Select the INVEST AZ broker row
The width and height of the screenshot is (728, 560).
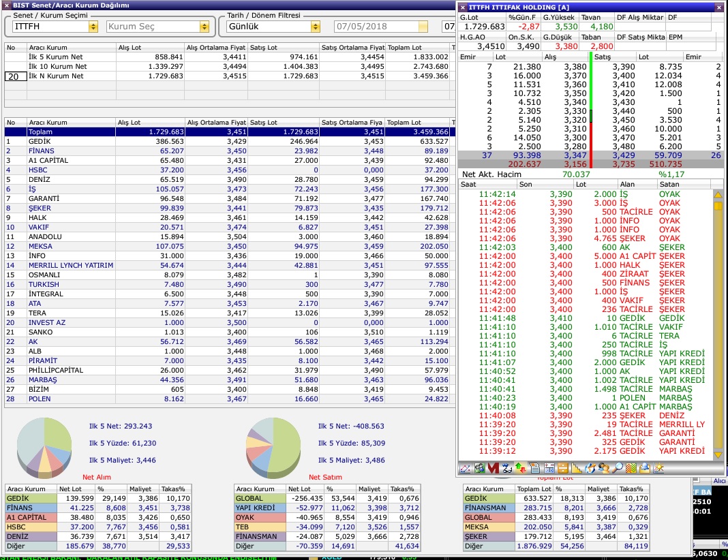[230, 322]
